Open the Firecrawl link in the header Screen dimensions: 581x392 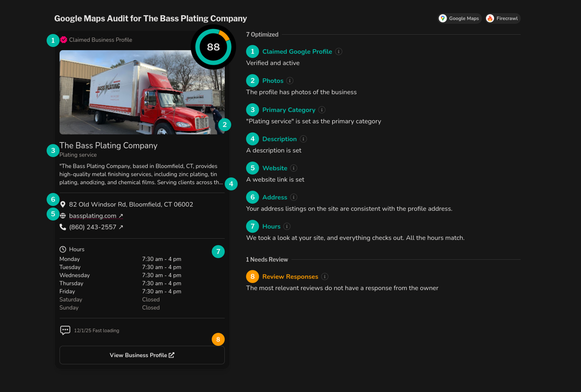click(x=502, y=18)
